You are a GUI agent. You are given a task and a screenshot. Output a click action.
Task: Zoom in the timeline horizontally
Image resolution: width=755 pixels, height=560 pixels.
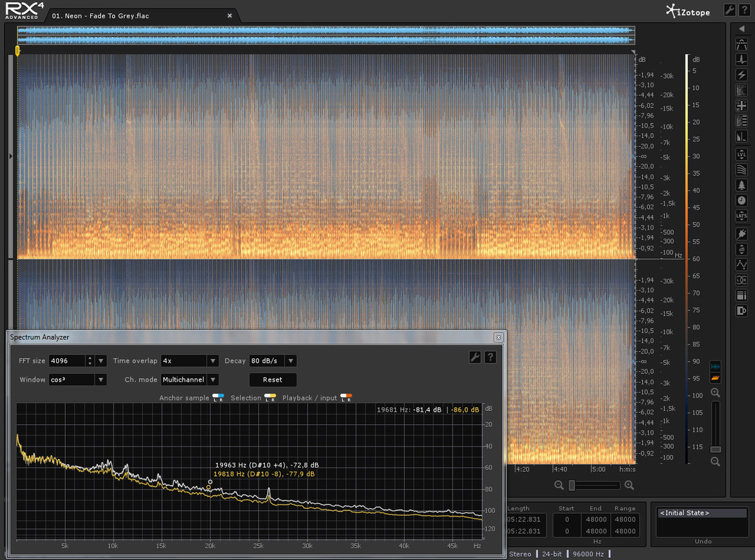tap(630, 485)
